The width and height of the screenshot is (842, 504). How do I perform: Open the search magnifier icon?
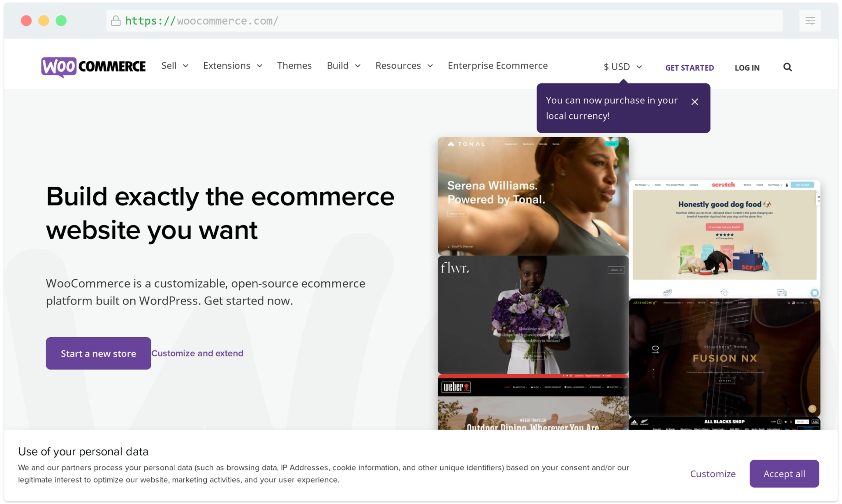(x=787, y=67)
